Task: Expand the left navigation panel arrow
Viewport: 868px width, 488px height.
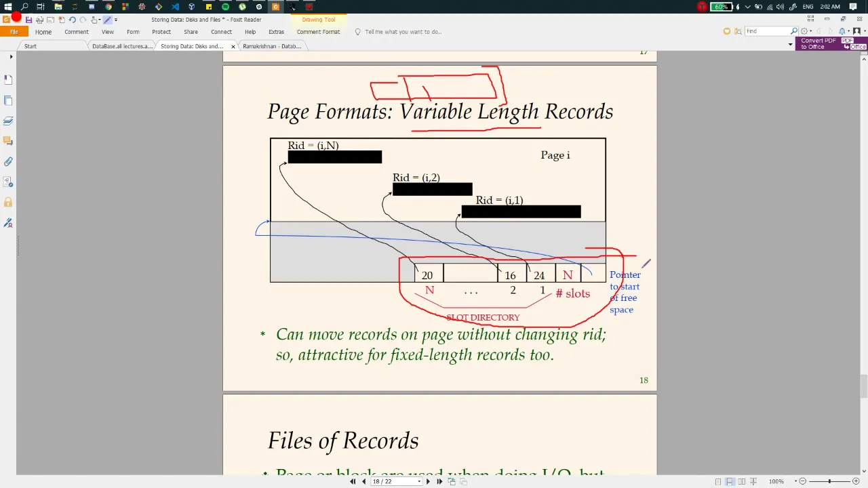Action: click(11, 57)
